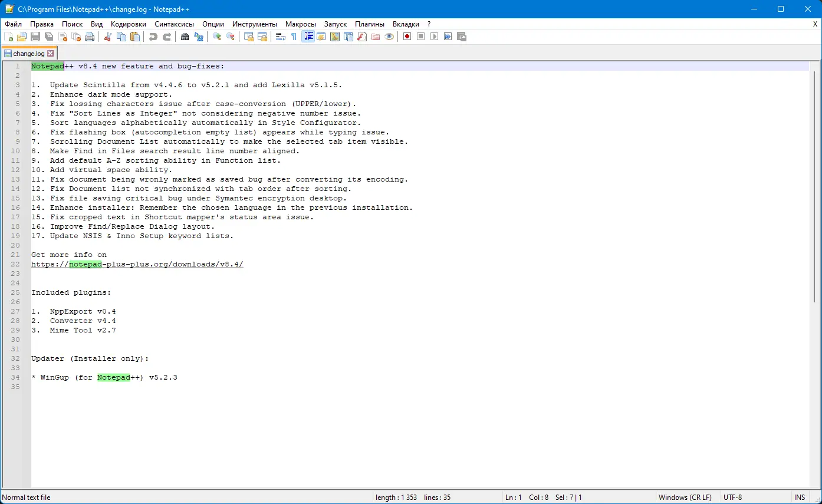Start macro recording with the red record icon

click(x=407, y=37)
